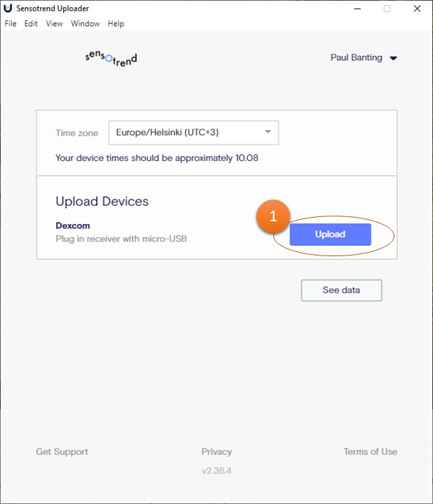Open the Privacy link

216,451
